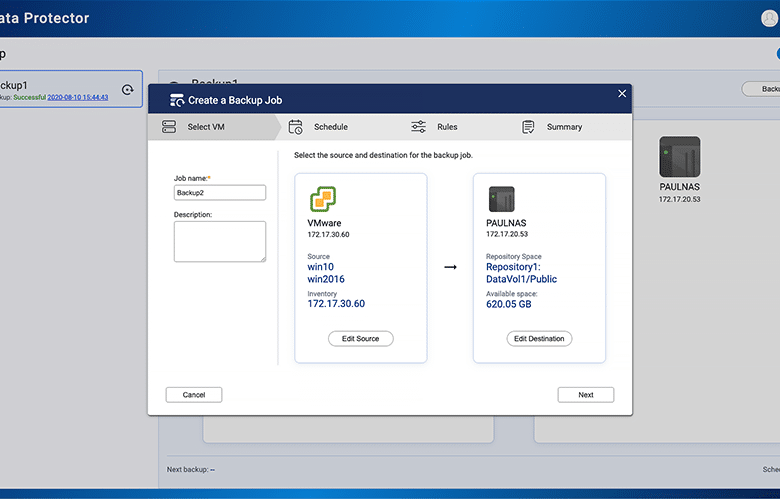Click the Cancel button
This screenshot has height=499, width=780.
(x=194, y=395)
